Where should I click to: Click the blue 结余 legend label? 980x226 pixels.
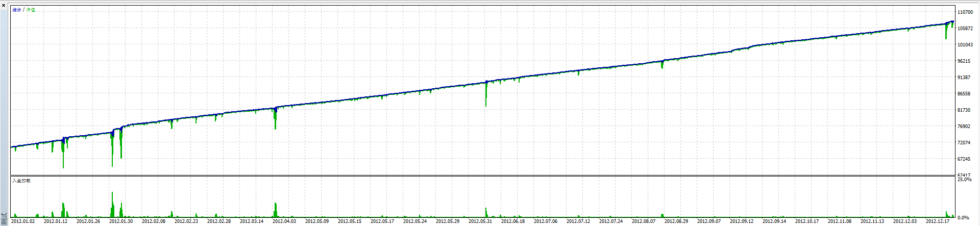point(17,10)
